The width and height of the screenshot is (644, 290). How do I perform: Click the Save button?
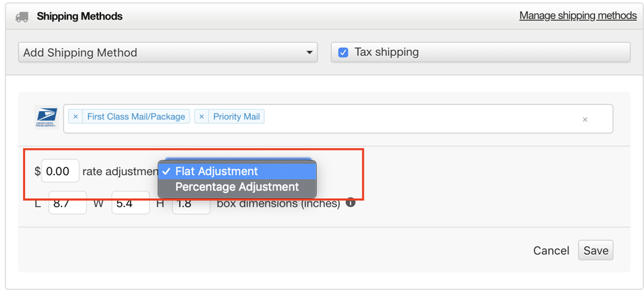point(596,250)
